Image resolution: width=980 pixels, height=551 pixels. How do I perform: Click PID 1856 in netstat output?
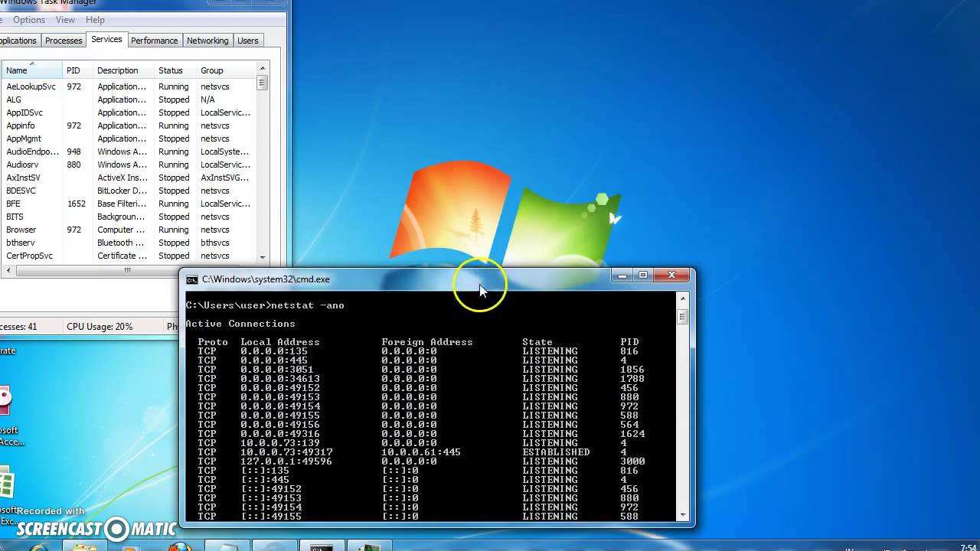pyautogui.click(x=632, y=370)
